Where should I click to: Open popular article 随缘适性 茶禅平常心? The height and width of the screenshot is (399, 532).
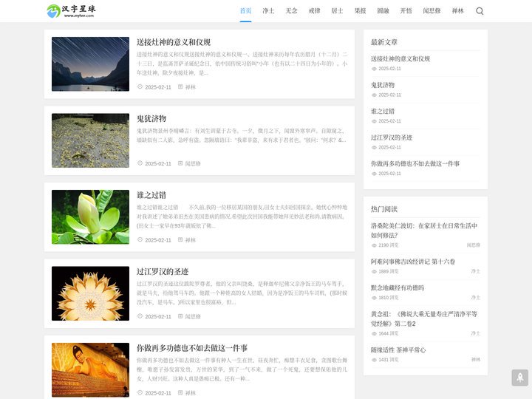(x=398, y=349)
